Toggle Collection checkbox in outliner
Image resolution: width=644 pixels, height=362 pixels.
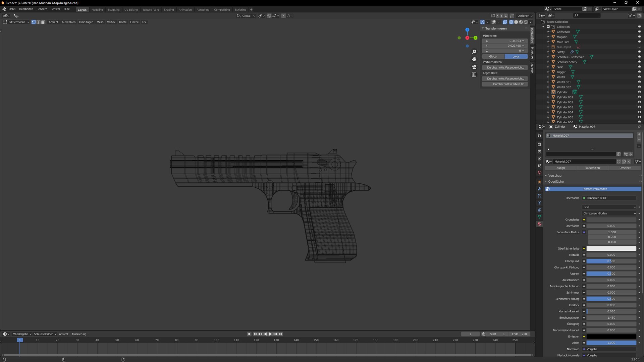click(548, 27)
